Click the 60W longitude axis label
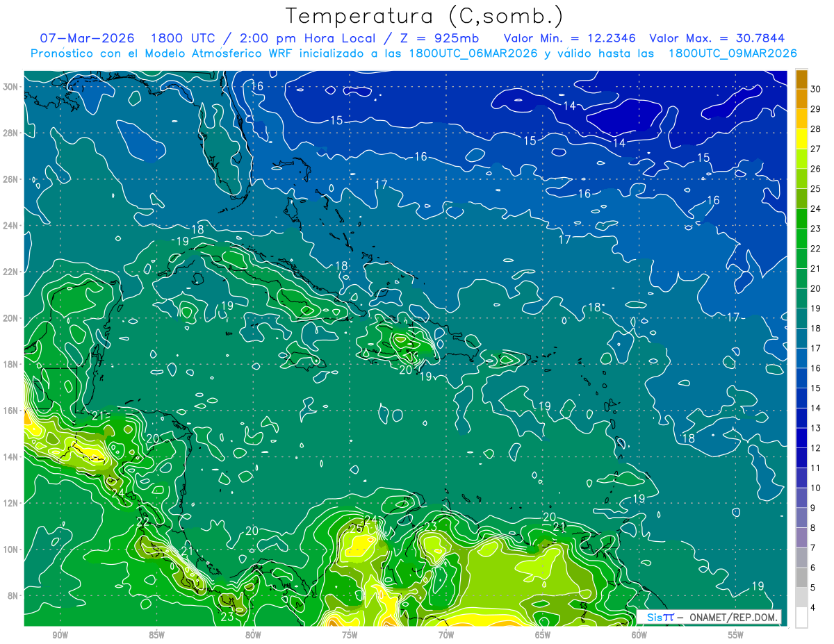 point(639,635)
